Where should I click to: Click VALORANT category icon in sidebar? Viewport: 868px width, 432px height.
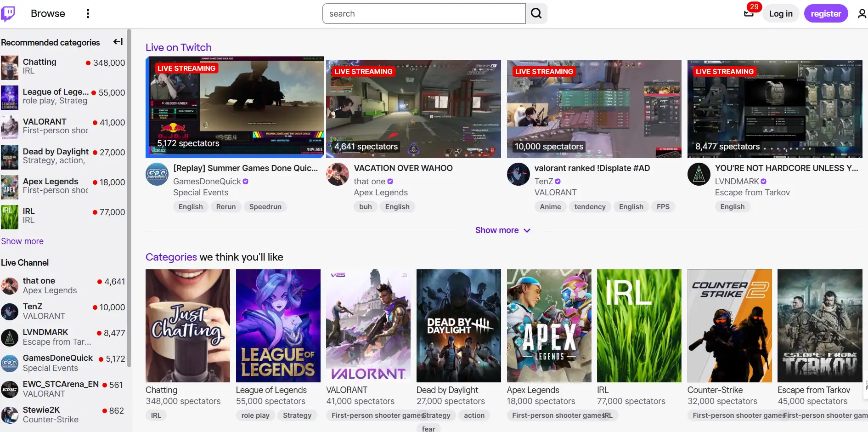pos(10,127)
